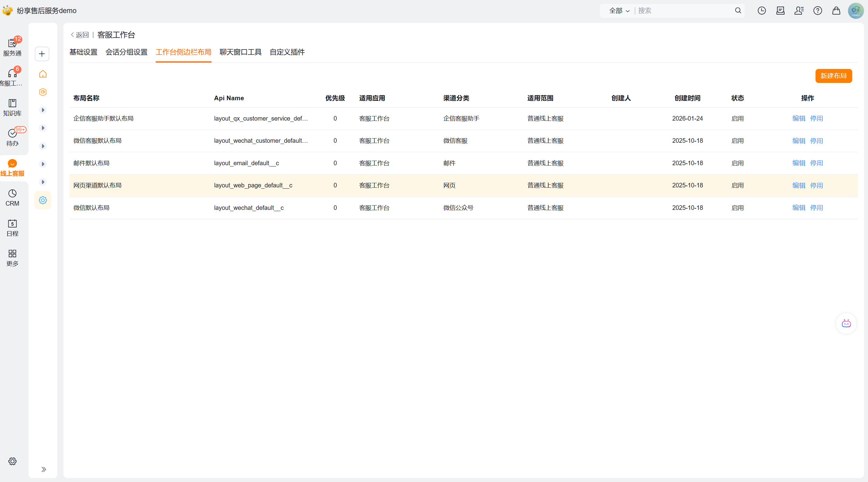Open the 知识库 knowledge base icon
This screenshot has width=868, height=482.
point(12,107)
